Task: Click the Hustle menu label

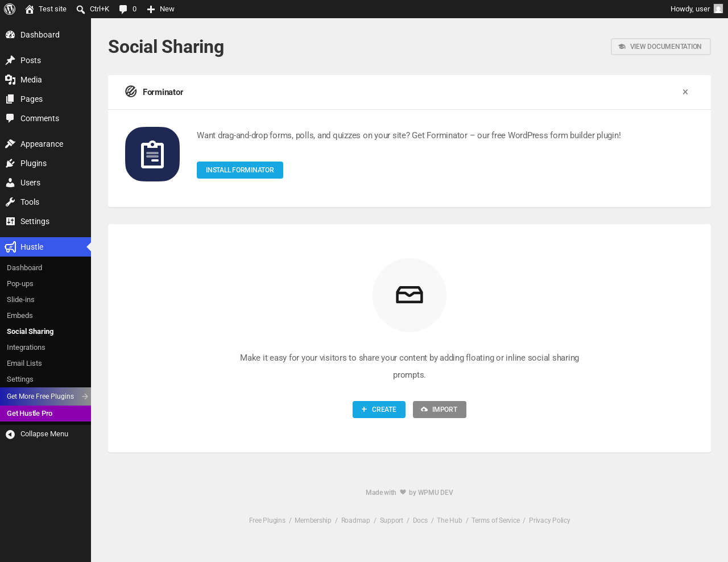Action: pos(32,247)
